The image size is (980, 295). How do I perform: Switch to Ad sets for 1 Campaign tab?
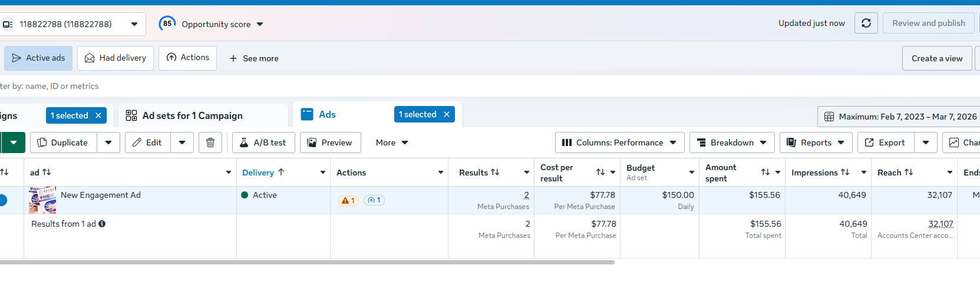click(192, 115)
